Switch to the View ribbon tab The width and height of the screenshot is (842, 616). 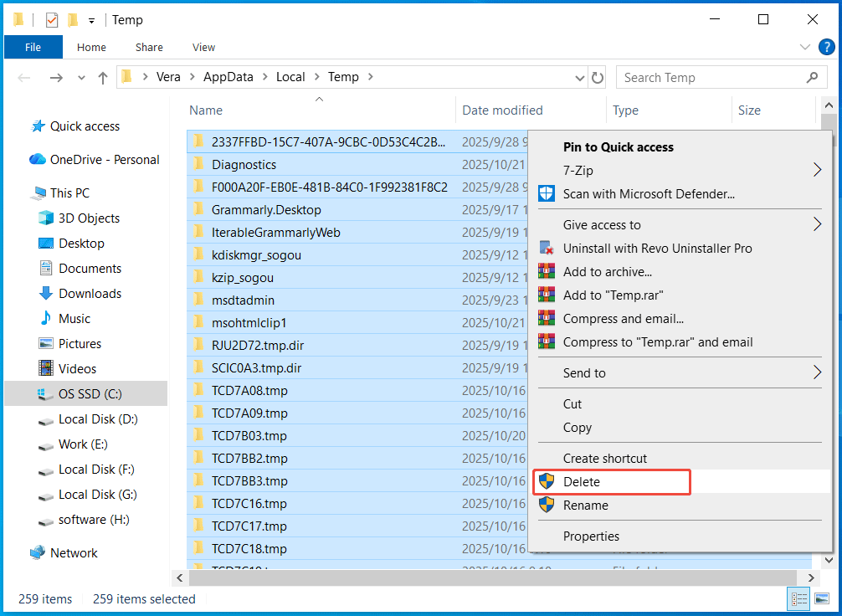[x=203, y=48]
